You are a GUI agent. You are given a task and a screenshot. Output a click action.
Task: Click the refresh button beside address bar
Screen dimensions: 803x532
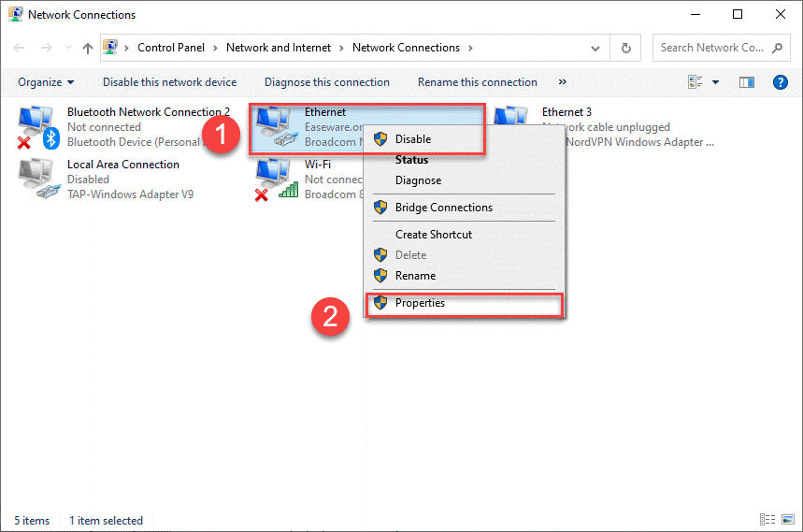tap(625, 48)
